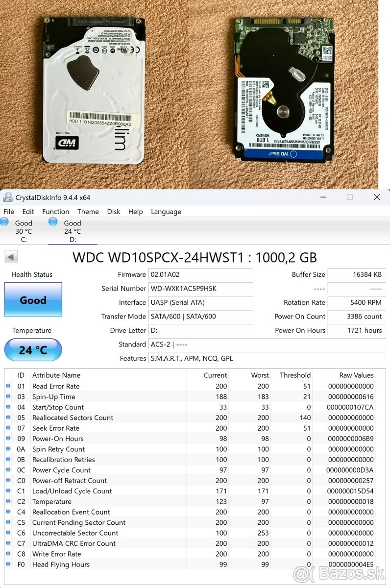The width and height of the screenshot is (390, 588).
Task: Click the Standard field ACS-2
Action: 267,344
